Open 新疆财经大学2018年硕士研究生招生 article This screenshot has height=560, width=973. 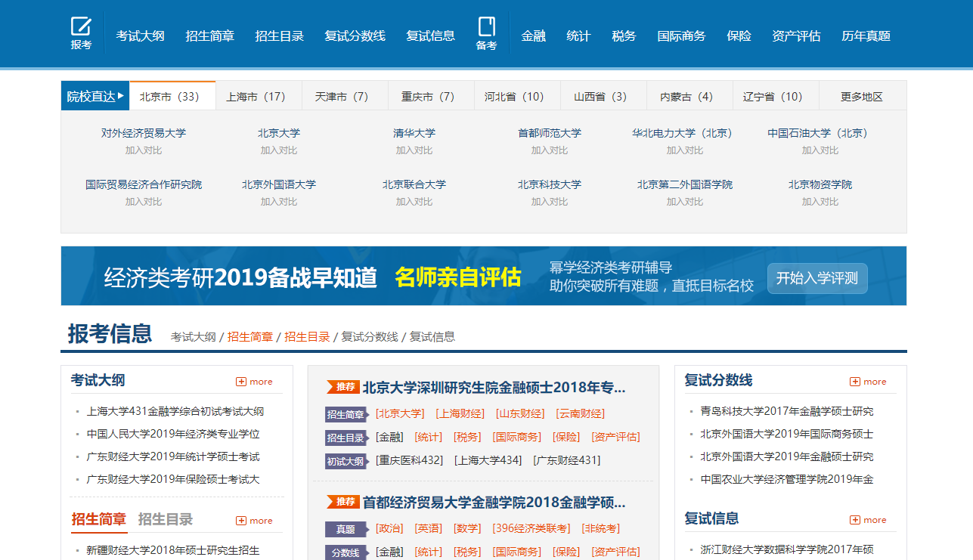coord(173,551)
